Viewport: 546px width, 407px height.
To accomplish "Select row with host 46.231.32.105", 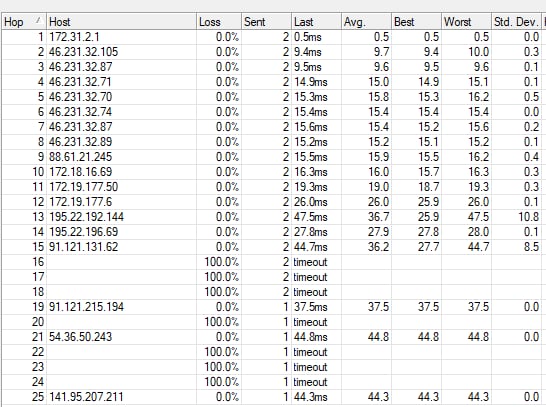I will click(272, 52).
